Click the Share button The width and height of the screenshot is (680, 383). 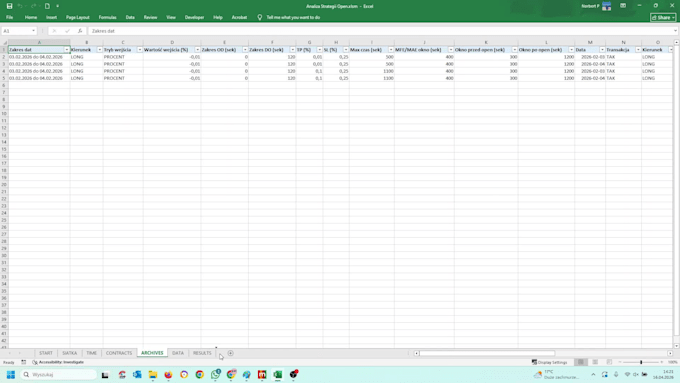tap(663, 17)
